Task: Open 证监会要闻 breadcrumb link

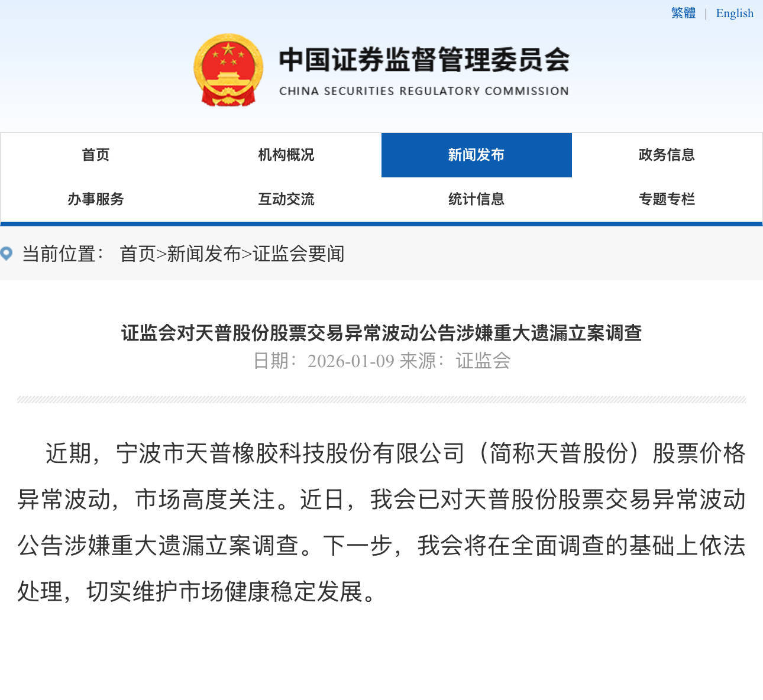Action: (299, 254)
